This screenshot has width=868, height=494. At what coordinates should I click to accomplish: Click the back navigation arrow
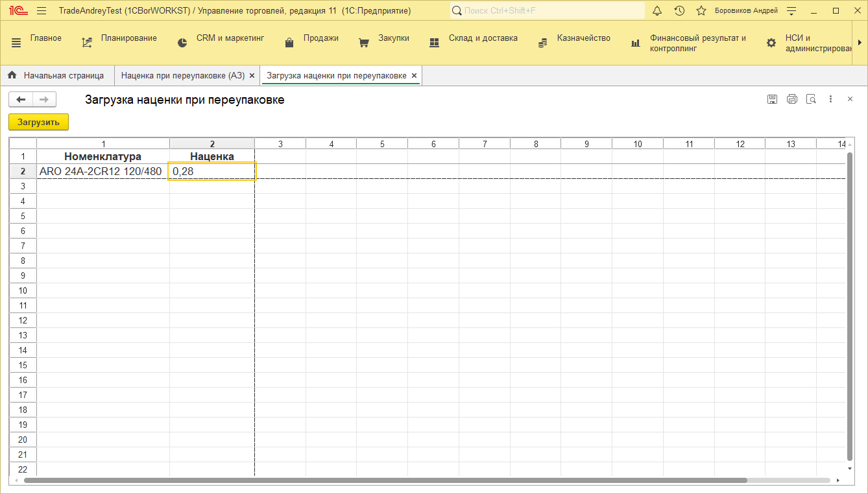coord(21,99)
